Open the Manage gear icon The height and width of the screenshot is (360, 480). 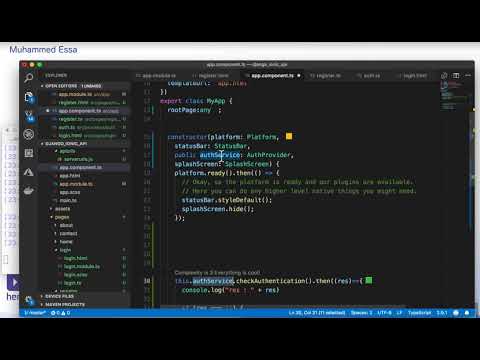point(29,300)
